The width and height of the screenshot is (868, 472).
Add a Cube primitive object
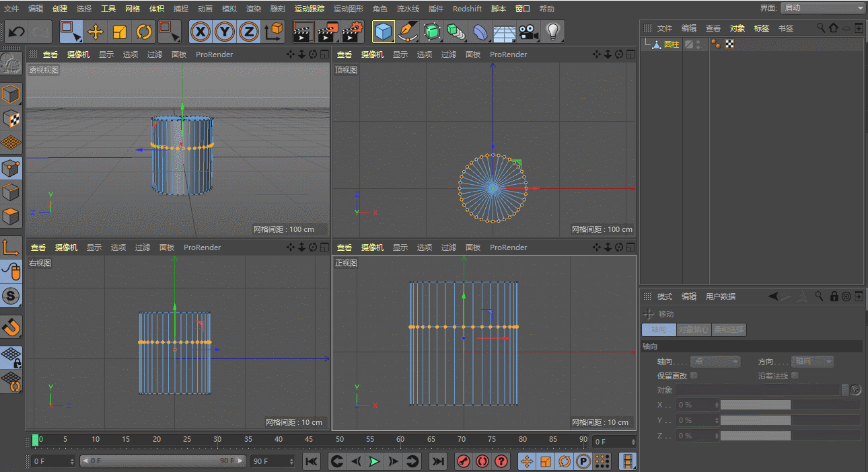[384, 32]
